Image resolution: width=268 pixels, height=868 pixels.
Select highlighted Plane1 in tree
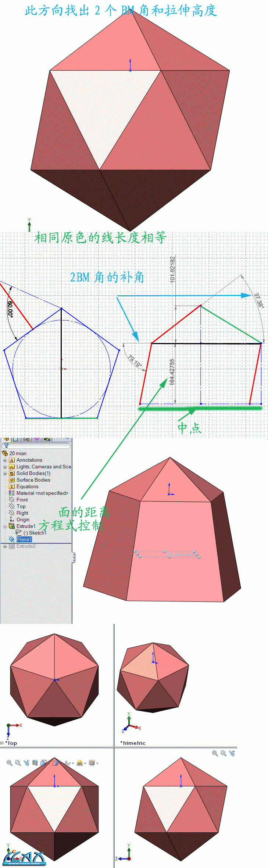click(24, 540)
